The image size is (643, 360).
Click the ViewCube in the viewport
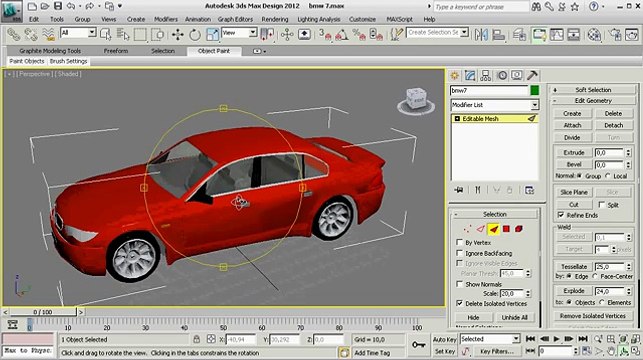coord(416,100)
